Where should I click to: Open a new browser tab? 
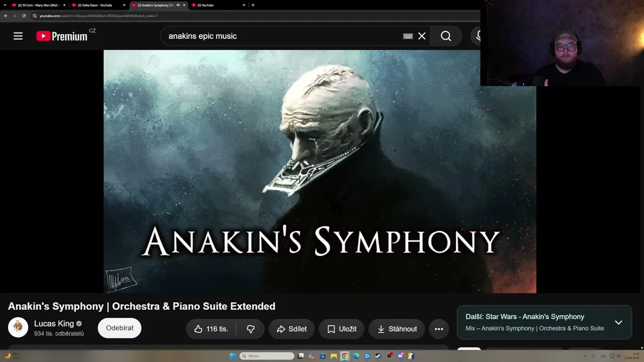pyautogui.click(x=253, y=5)
